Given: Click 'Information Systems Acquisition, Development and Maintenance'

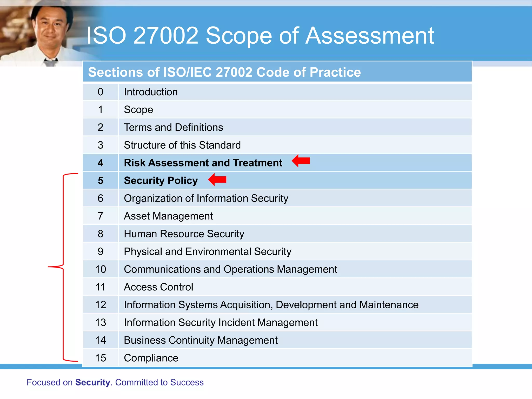Looking at the screenshot, I should pos(271,305).
